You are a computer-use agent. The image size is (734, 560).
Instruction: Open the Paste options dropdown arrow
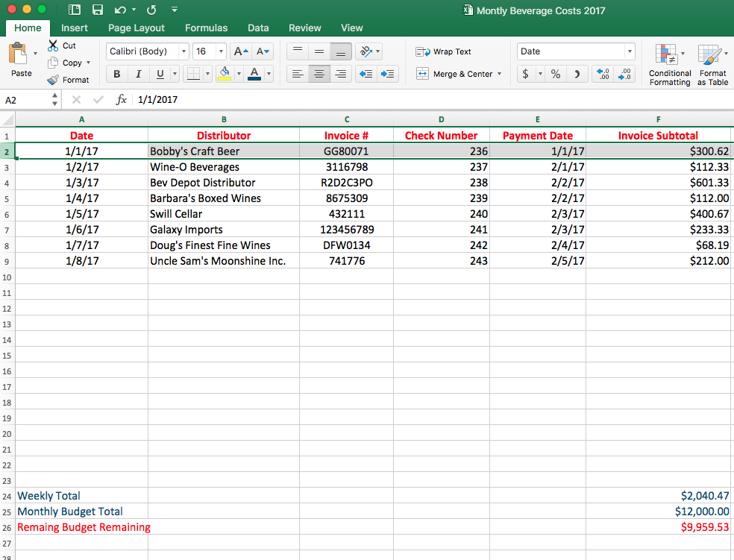(35, 54)
